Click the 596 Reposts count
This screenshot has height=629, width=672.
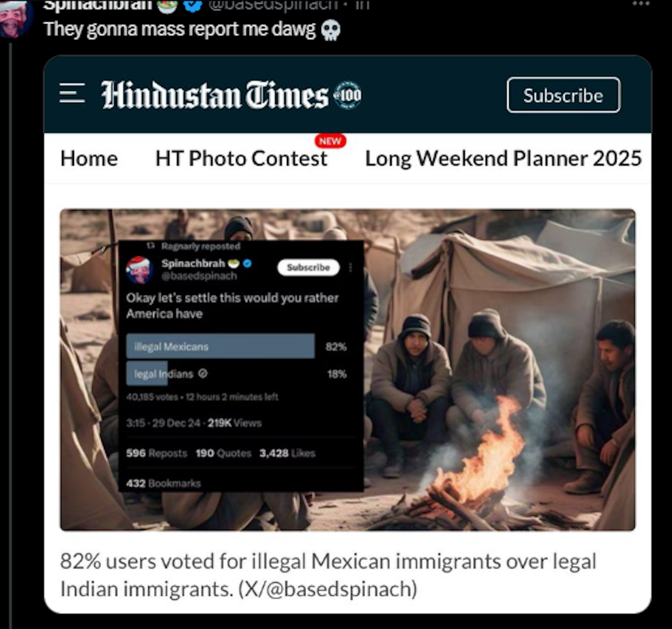tap(156, 453)
